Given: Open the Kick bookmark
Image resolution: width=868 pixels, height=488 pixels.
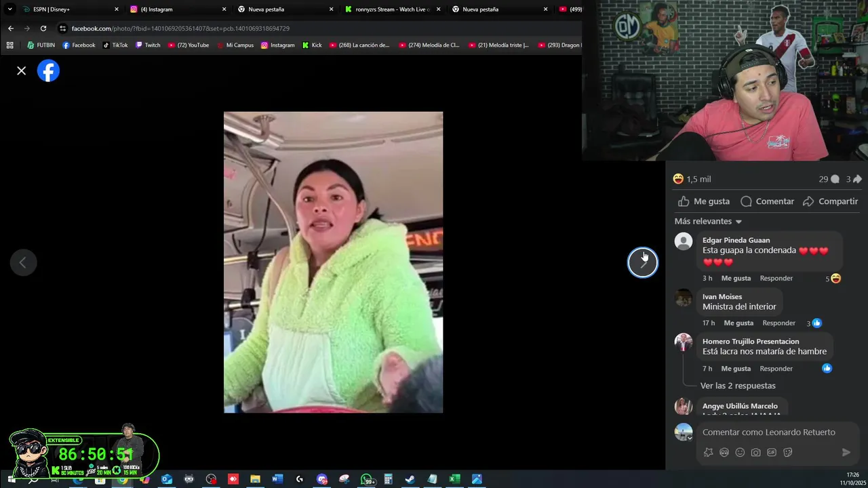Looking at the screenshot, I should (x=312, y=45).
